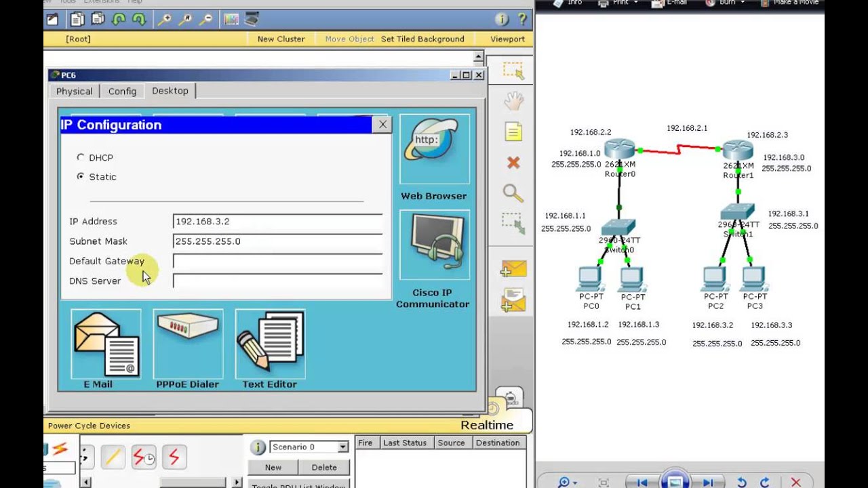The height and width of the screenshot is (488, 868).
Task: Click the Source column header
Action: point(451,443)
